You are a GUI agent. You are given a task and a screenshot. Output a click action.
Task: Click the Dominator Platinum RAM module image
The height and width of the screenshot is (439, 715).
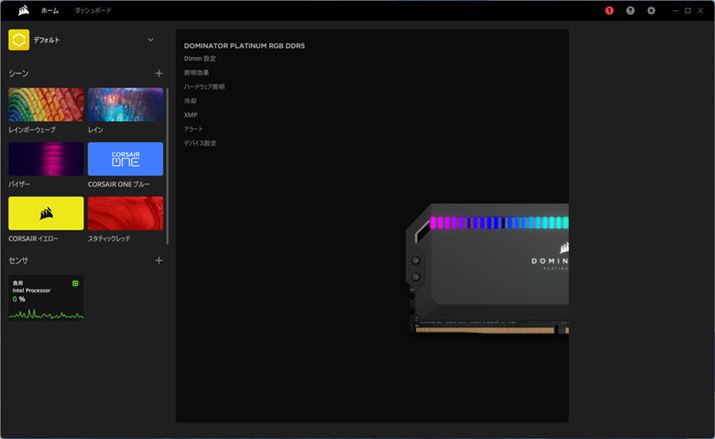490,268
